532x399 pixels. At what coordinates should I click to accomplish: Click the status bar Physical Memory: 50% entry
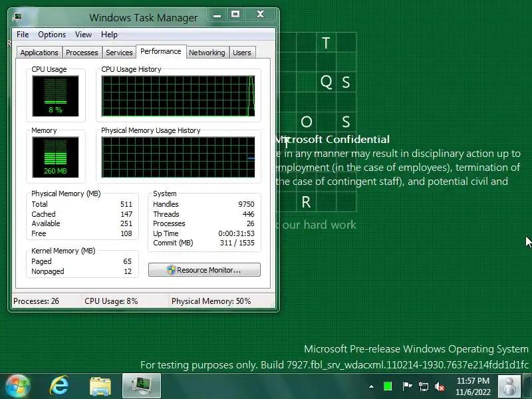tap(211, 301)
